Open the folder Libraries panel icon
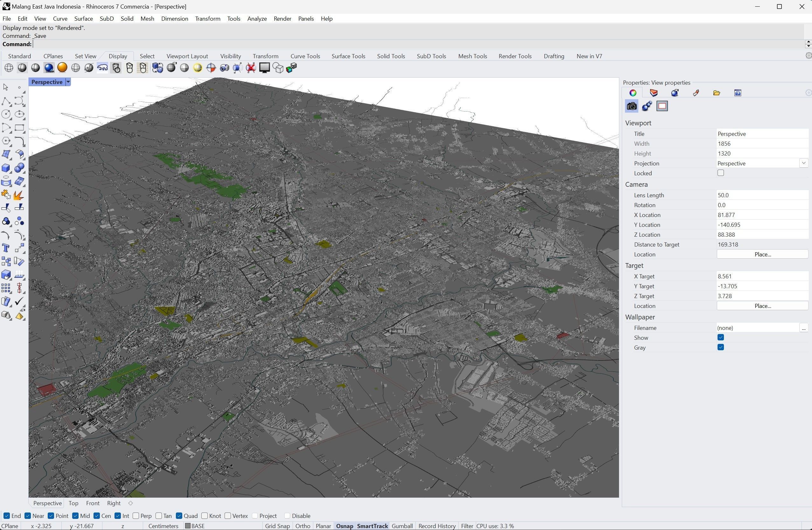This screenshot has height=530, width=812. tap(717, 93)
